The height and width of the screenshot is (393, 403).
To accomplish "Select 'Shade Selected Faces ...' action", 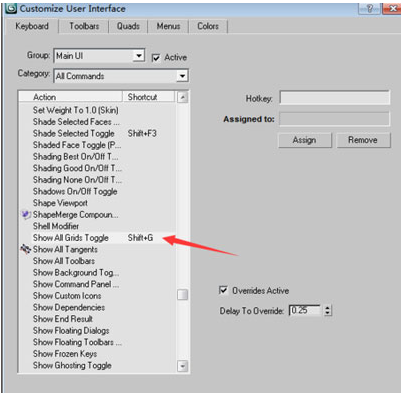I will pyautogui.click(x=76, y=122).
